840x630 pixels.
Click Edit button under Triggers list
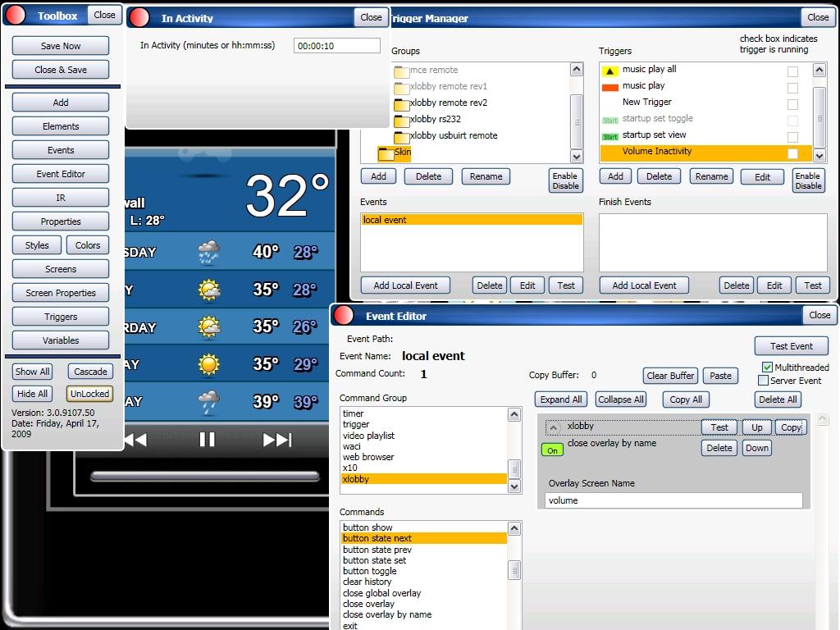[762, 177]
